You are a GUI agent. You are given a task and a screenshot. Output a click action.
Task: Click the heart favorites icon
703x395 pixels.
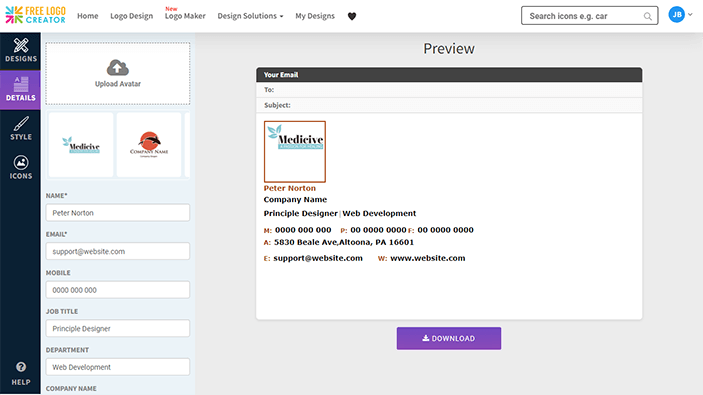[x=352, y=16]
